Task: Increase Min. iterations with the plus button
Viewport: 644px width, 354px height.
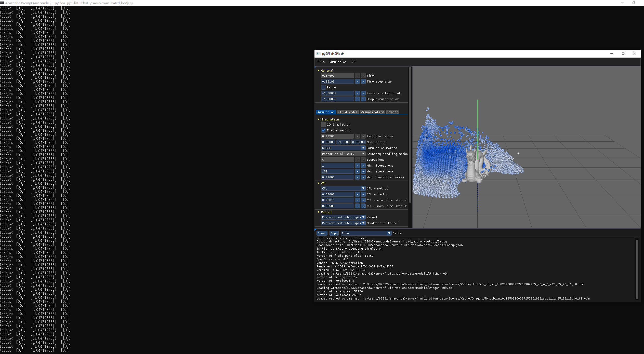Action: tap(363, 165)
